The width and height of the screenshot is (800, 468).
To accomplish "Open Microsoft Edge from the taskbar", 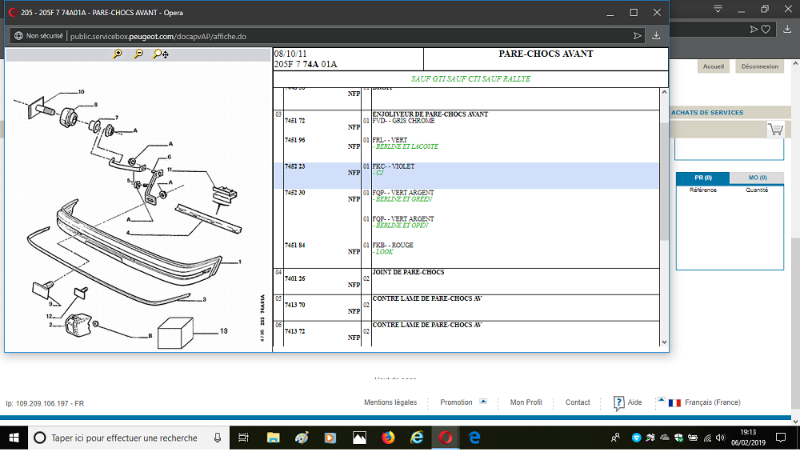I will click(474, 438).
